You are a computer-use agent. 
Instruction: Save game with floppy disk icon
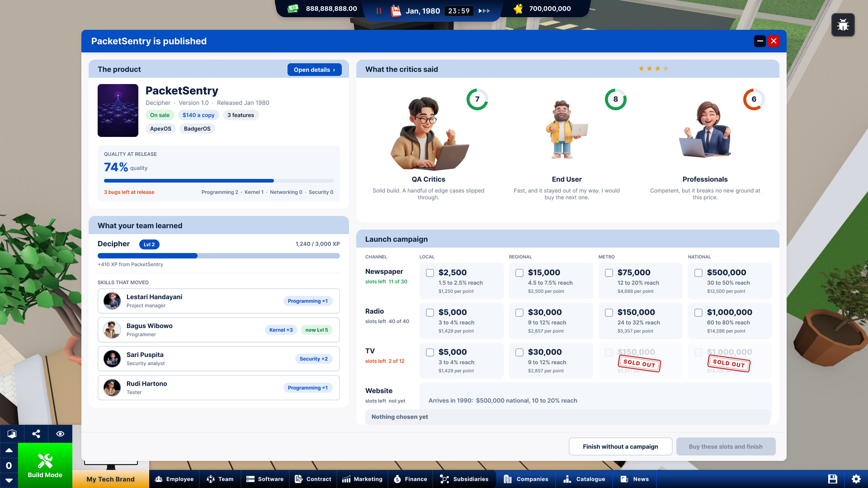(x=833, y=479)
